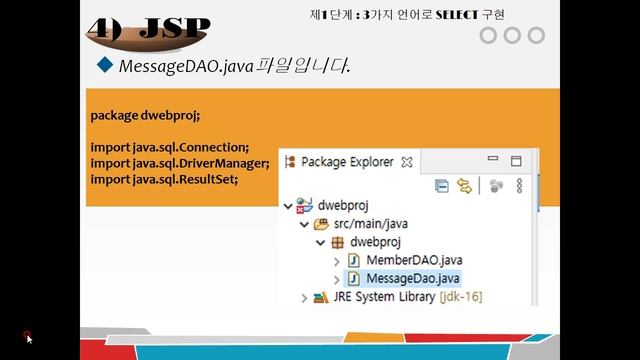Image resolution: width=640 pixels, height=360 pixels.
Task: Collapse the src/main/java folder
Action: [304, 224]
